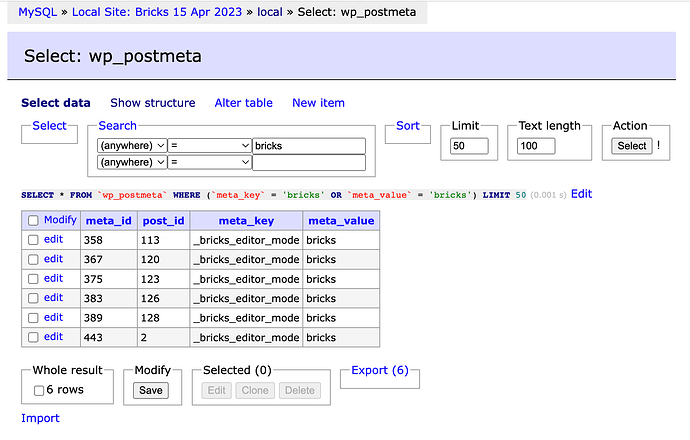Expand the Sort fieldset legend
The width and height of the screenshot is (690, 440).
tap(408, 125)
